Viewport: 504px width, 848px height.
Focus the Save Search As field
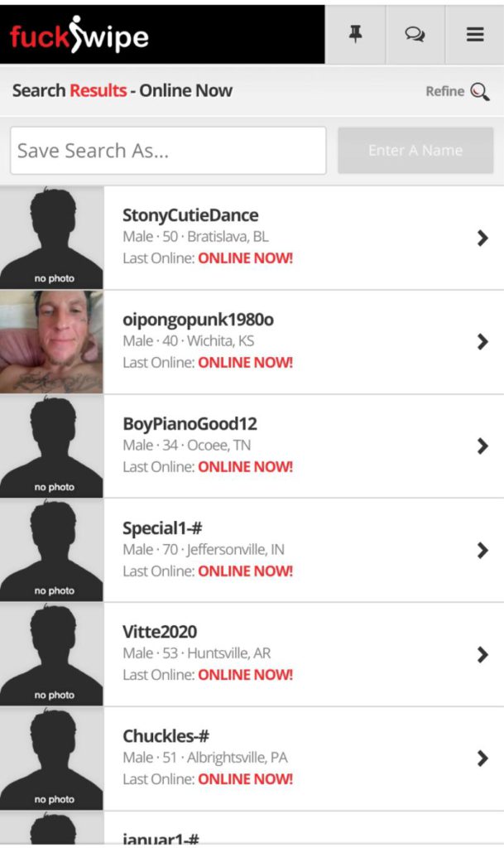coord(168,151)
